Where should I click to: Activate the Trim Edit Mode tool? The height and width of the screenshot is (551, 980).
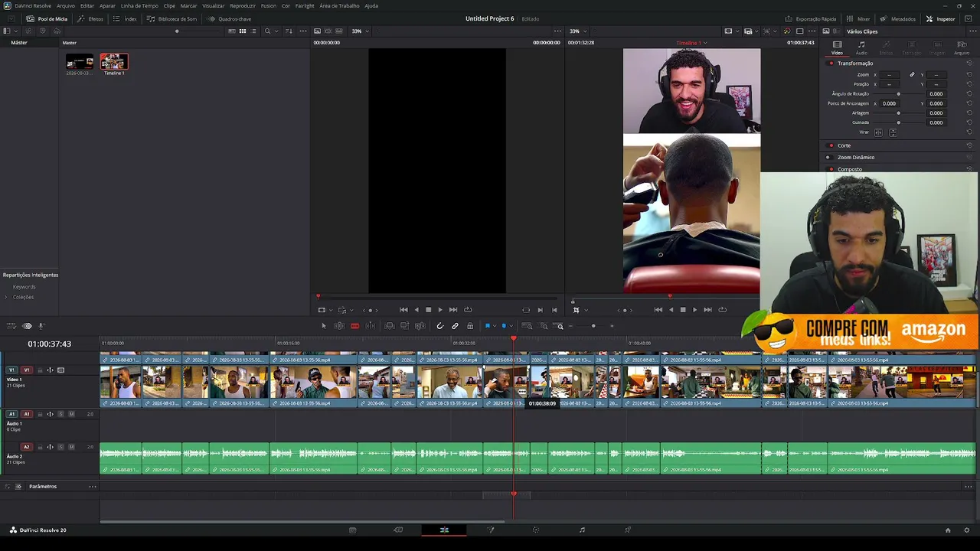(339, 326)
